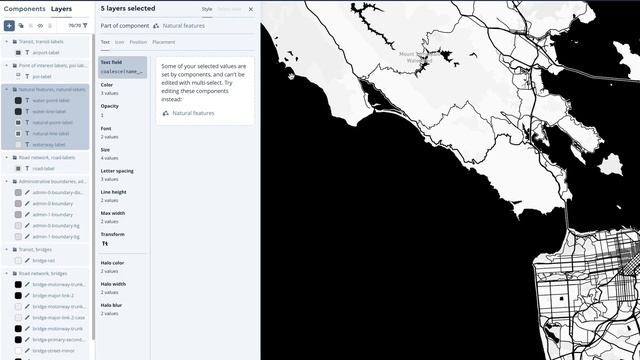The height and width of the screenshot is (360, 640).
Task: Select the Text field property
Action: (x=122, y=67)
